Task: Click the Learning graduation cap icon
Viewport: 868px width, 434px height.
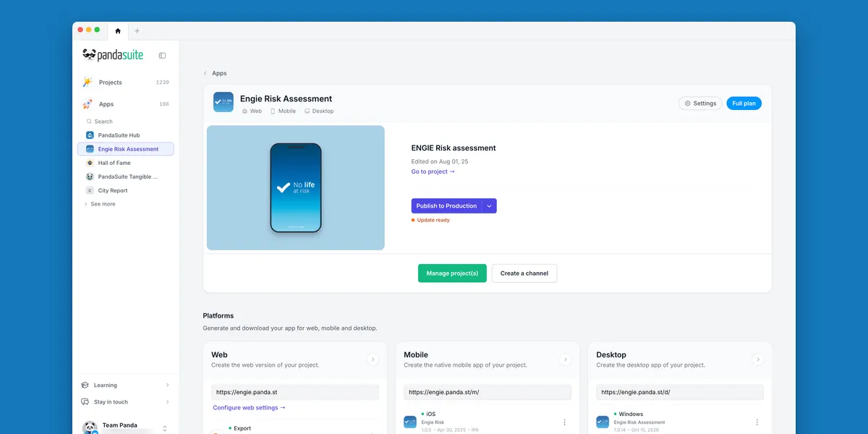Action: (85, 385)
